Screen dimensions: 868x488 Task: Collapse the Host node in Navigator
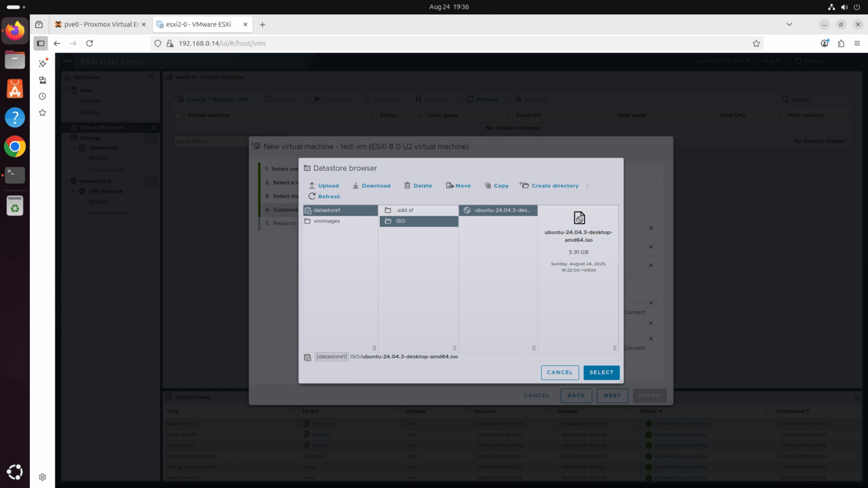[x=67, y=90]
